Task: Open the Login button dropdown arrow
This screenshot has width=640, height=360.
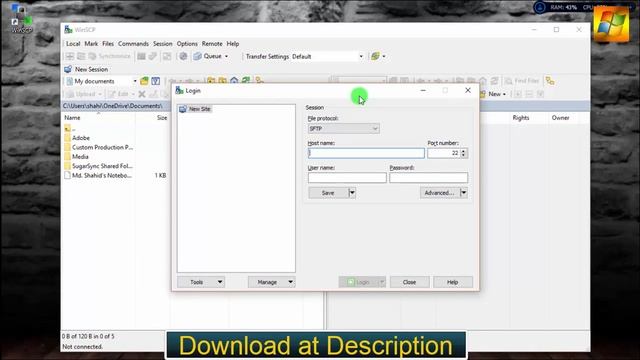Action: (382, 282)
